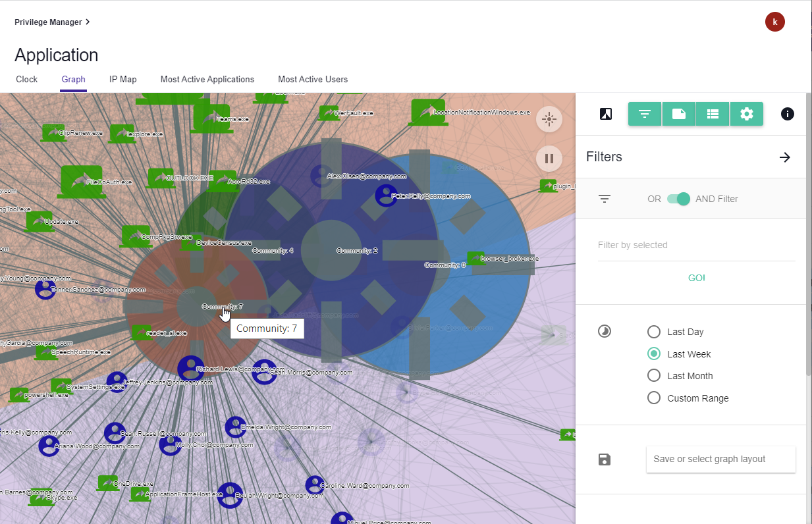Collapse the Filters panel with the arrow
The width and height of the screenshot is (812, 524).
pos(784,157)
